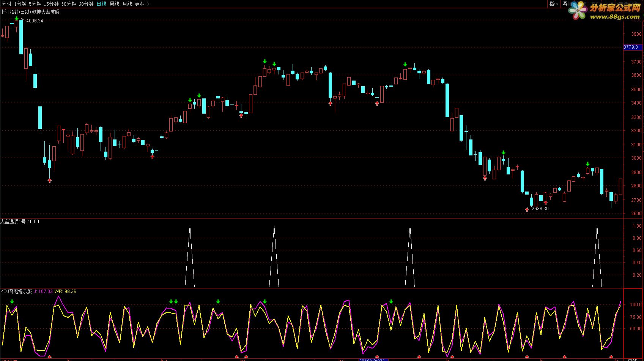
Task: Select the 1分钟 timeframe tab
Action: click(x=20, y=4)
